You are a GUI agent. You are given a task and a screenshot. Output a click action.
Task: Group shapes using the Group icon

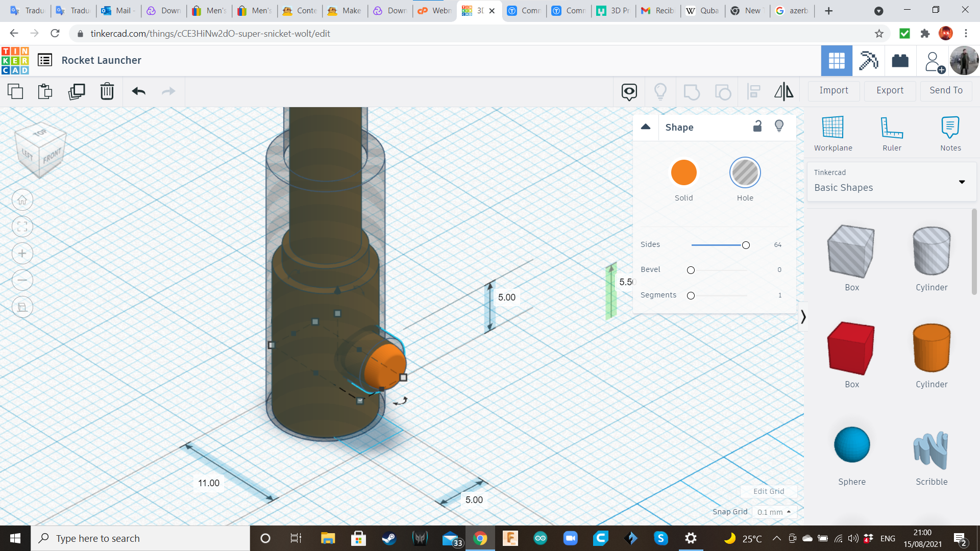click(x=692, y=92)
